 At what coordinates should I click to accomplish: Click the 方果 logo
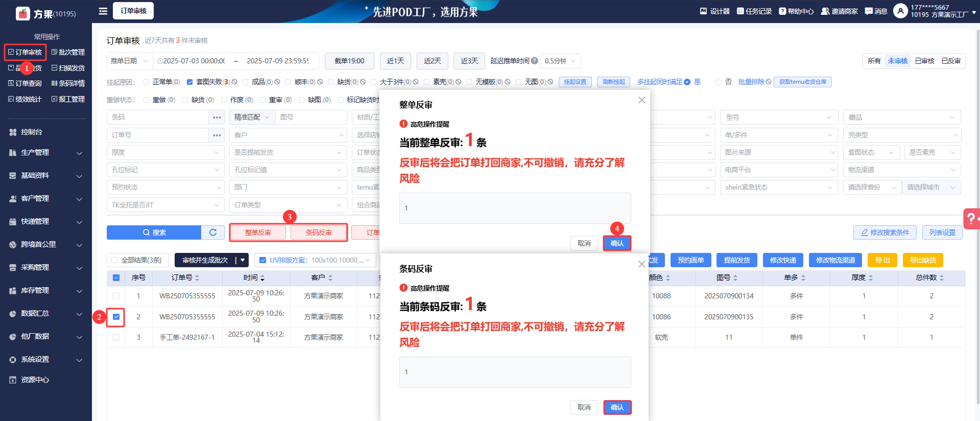pos(23,13)
